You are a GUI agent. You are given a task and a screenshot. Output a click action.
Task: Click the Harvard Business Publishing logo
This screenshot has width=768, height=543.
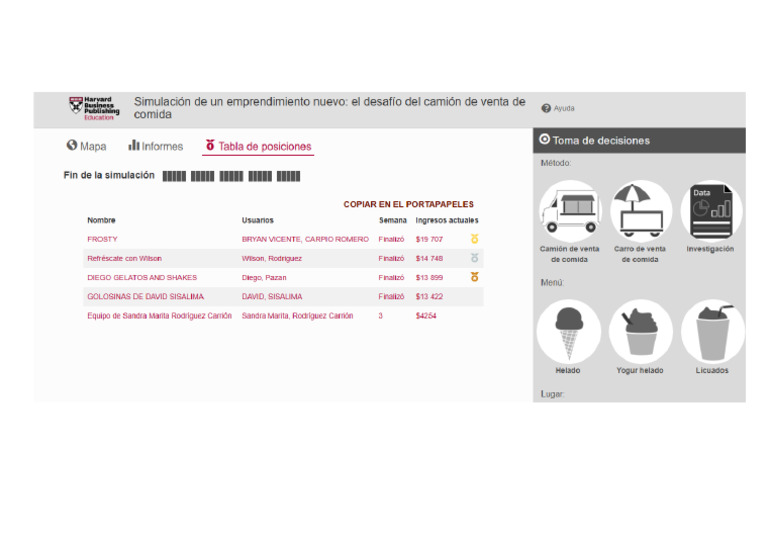pos(94,108)
